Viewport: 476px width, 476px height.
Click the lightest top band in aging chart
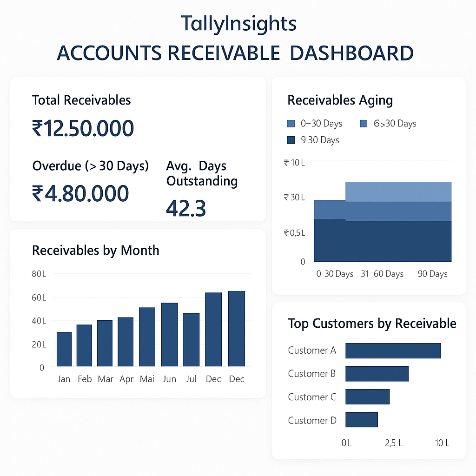[x=398, y=192]
